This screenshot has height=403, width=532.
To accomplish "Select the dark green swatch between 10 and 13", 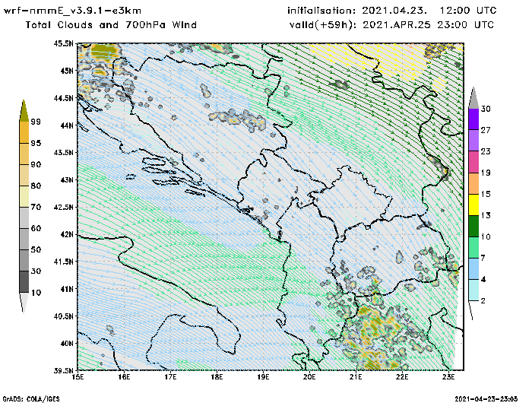I will point(473,226).
